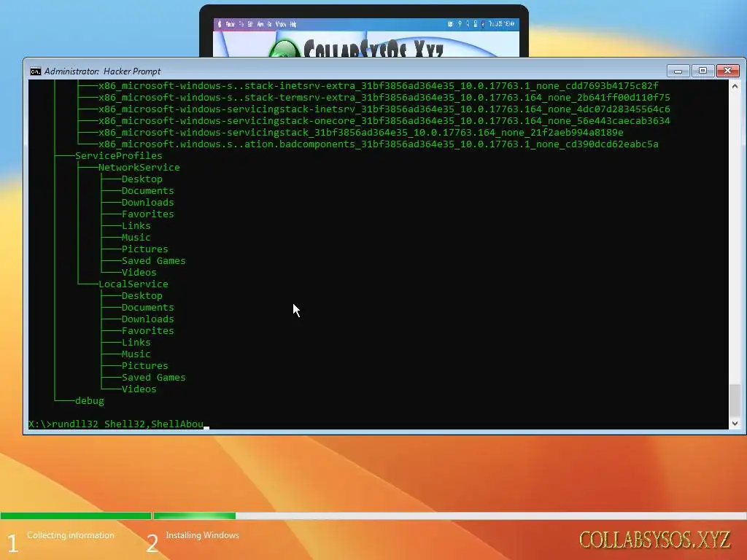Select Favorites under NetworkService
This screenshot has width=747, height=560.
point(147,214)
